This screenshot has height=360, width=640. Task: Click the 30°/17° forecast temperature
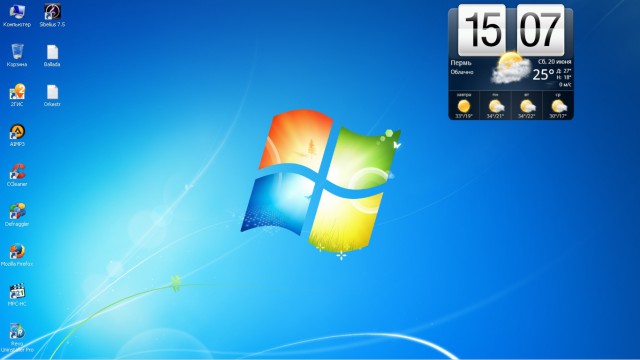click(558, 116)
